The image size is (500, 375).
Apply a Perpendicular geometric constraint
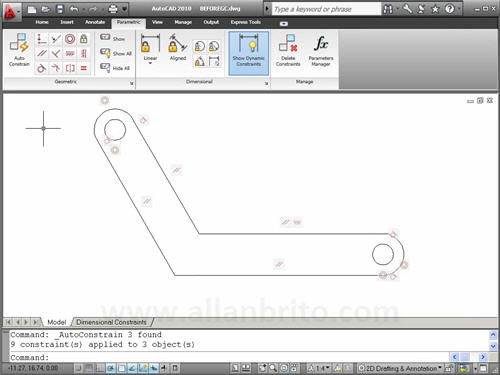(56, 53)
